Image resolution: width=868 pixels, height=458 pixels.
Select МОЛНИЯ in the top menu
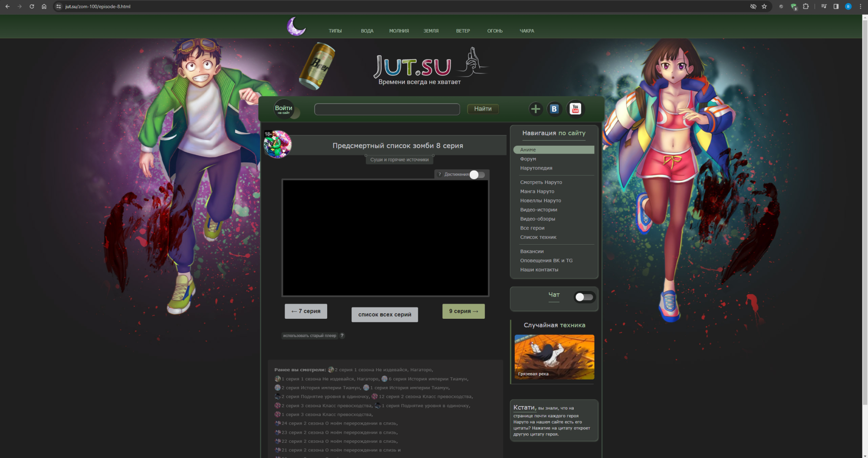(399, 31)
